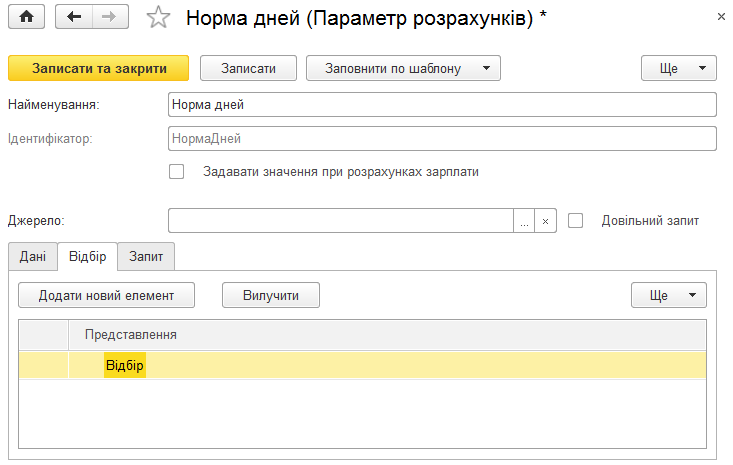The width and height of the screenshot is (733, 465).
Task: Go to the home page icon
Action: 27,17
